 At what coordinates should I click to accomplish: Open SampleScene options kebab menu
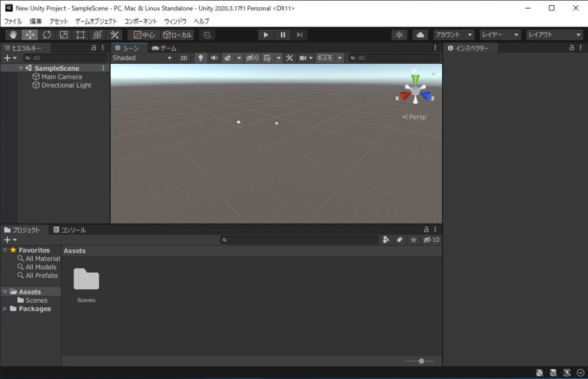coord(103,68)
